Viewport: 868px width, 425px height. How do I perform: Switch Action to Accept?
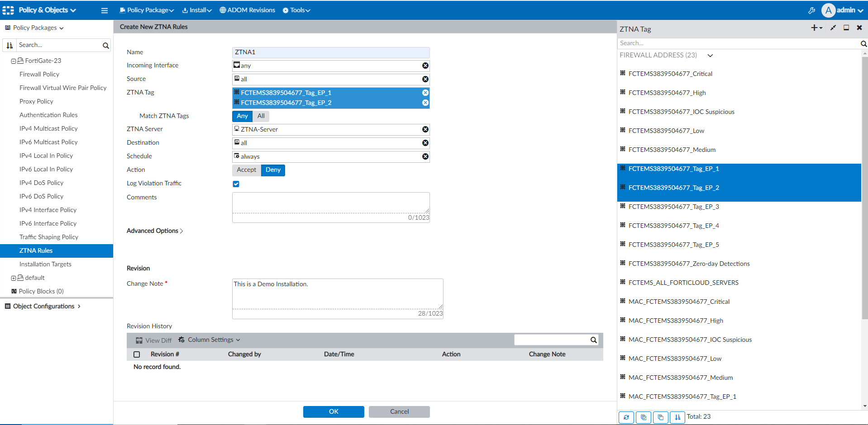tap(246, 170)
